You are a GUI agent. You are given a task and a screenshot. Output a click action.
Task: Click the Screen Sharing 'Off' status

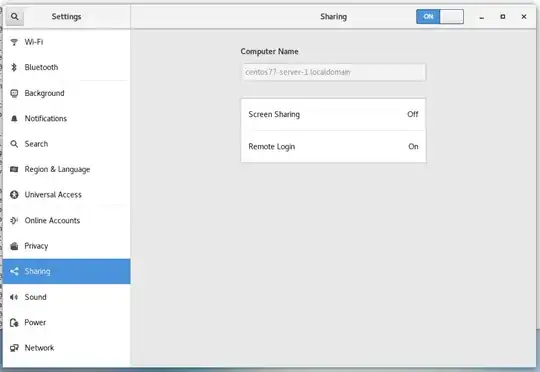tap(413, 114)
